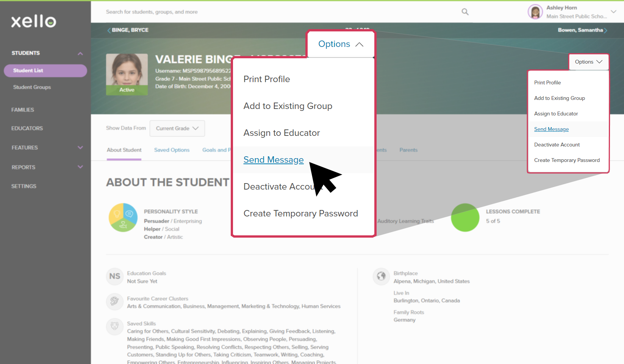The width and height of the screenshot is (624, 364).
Task: Click the 'Germany' family roots text
Action: tap(404, 320)
